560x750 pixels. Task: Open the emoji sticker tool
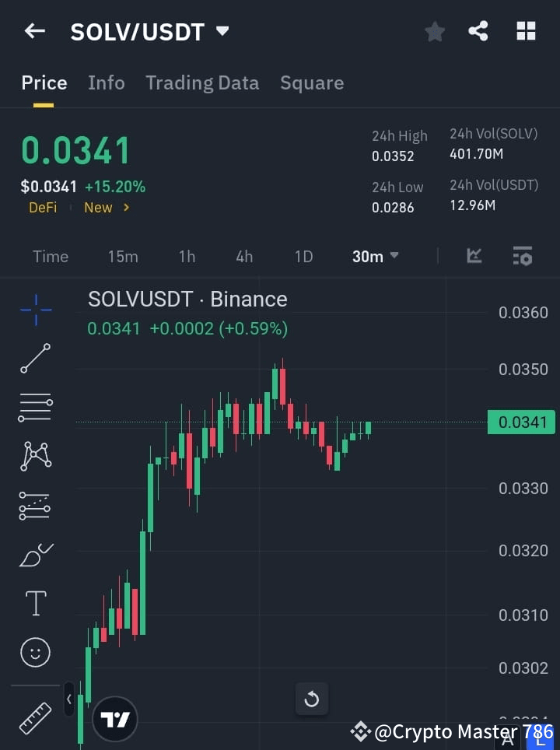34,652
